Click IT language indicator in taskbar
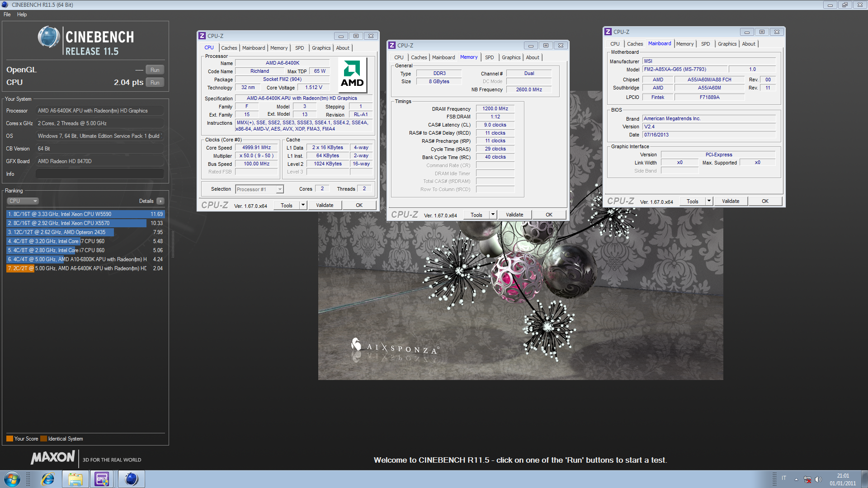The width and height of the screenshot is (868, 488). coord(784,478)
